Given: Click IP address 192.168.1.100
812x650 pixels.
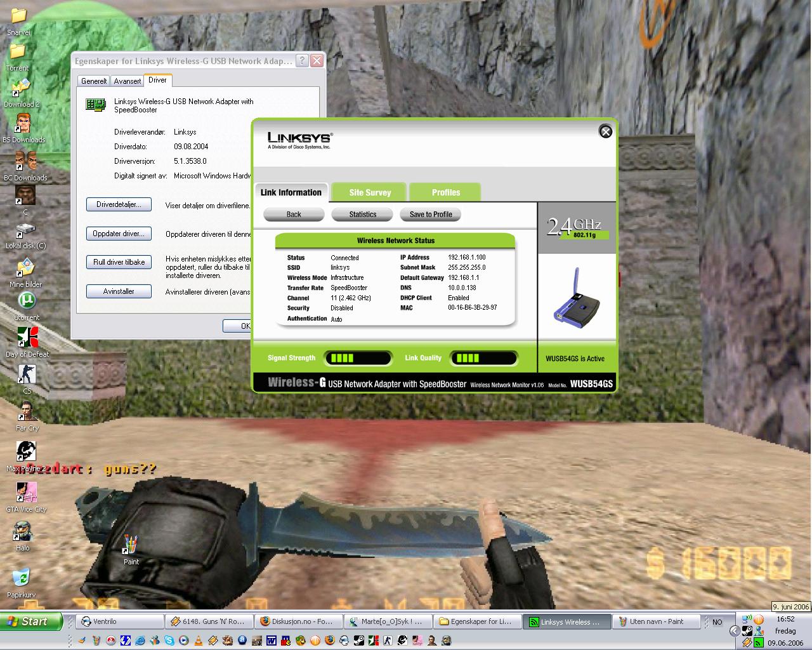Looking at the screenshot, I should click(467, 258).
